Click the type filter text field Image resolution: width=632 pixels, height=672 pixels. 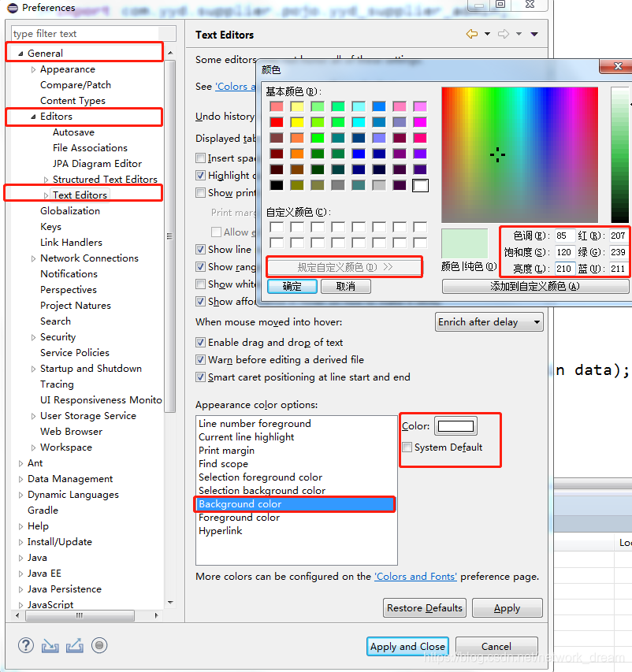coord(94,34)
